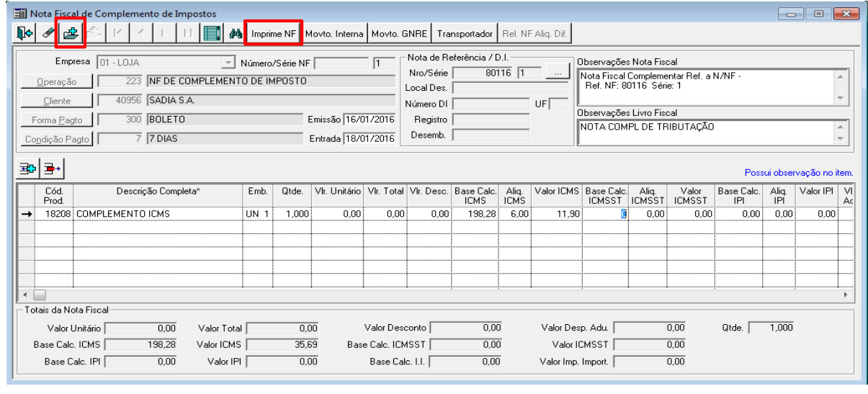Click the exit door icon in toolbar
The image size is (868, 394).
24,33
